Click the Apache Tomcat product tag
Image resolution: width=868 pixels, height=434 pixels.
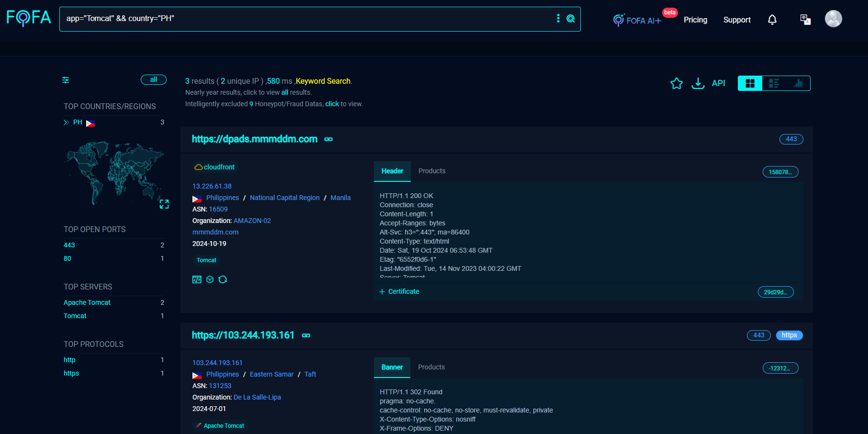pyautogui.click(x=220, y=426)
